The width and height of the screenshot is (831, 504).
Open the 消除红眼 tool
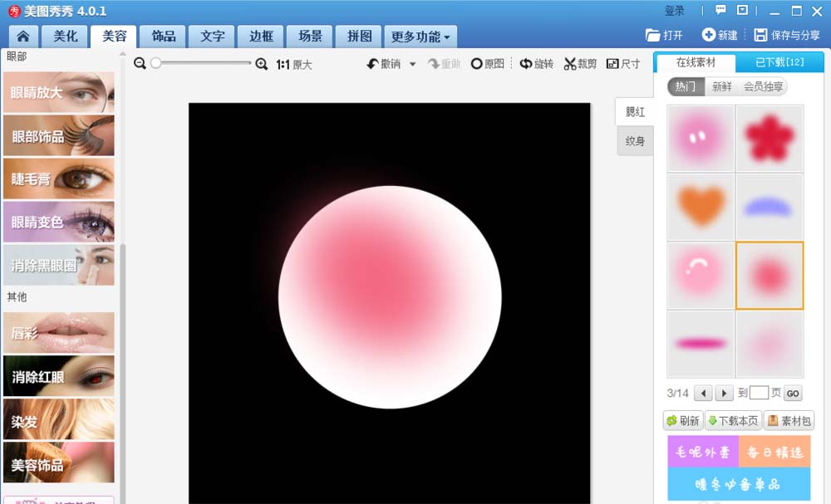[59, 376]
